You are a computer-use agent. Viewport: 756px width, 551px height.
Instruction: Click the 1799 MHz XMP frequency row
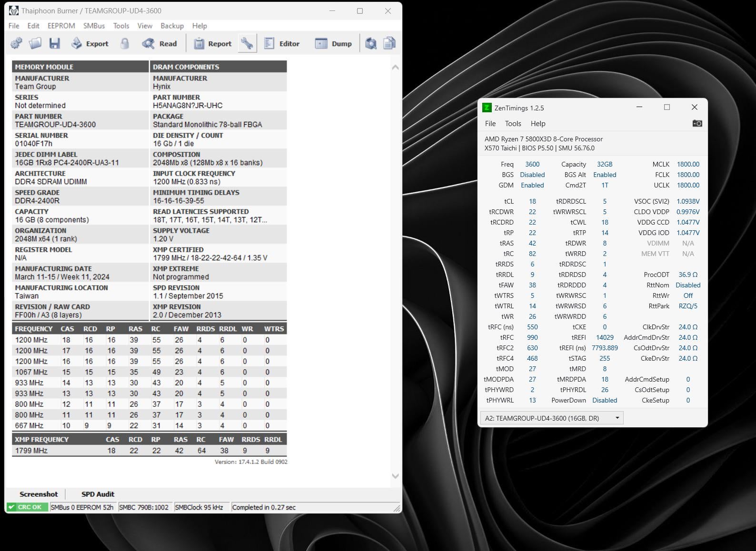tap(149, 451)
